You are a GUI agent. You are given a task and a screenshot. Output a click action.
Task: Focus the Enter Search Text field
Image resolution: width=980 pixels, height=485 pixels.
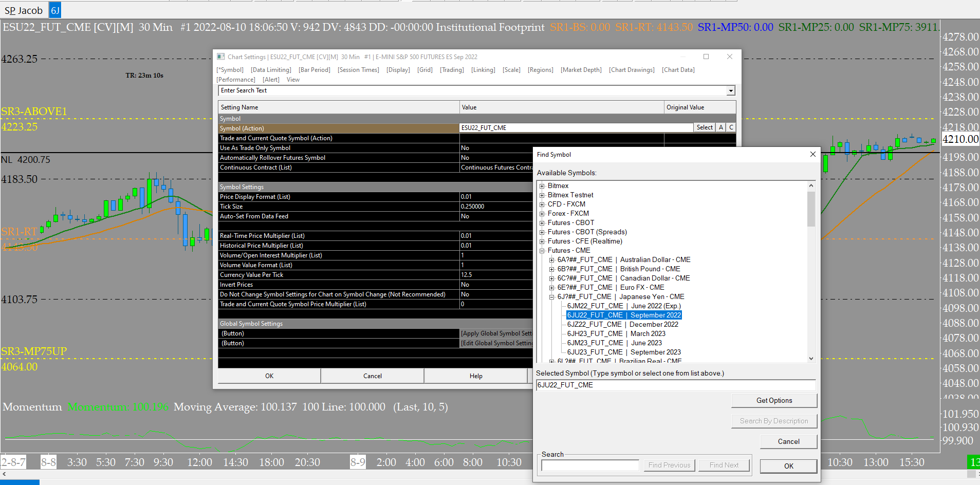[x=473, y=91]
